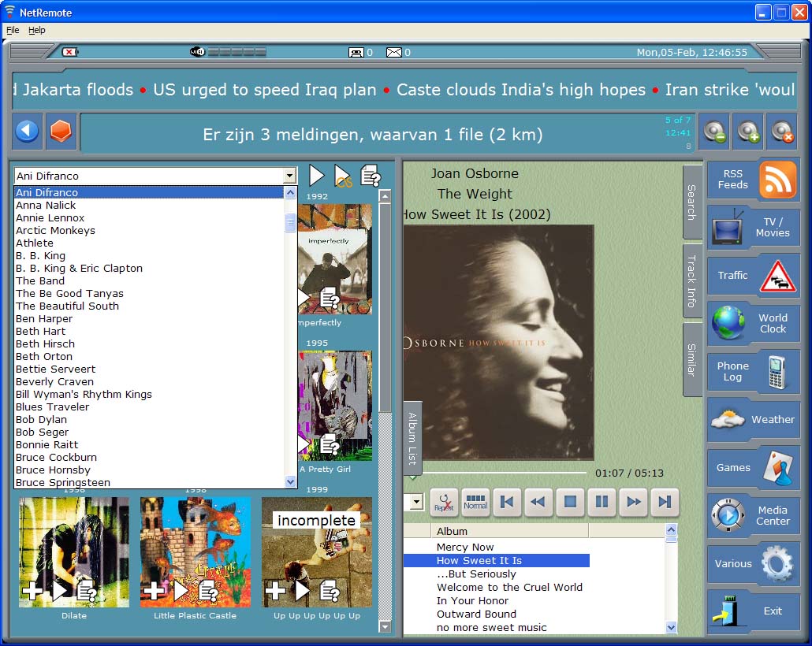Screen dimensions: 812x646
Task: Open the Phone Log page
Action: coord(753,372)
